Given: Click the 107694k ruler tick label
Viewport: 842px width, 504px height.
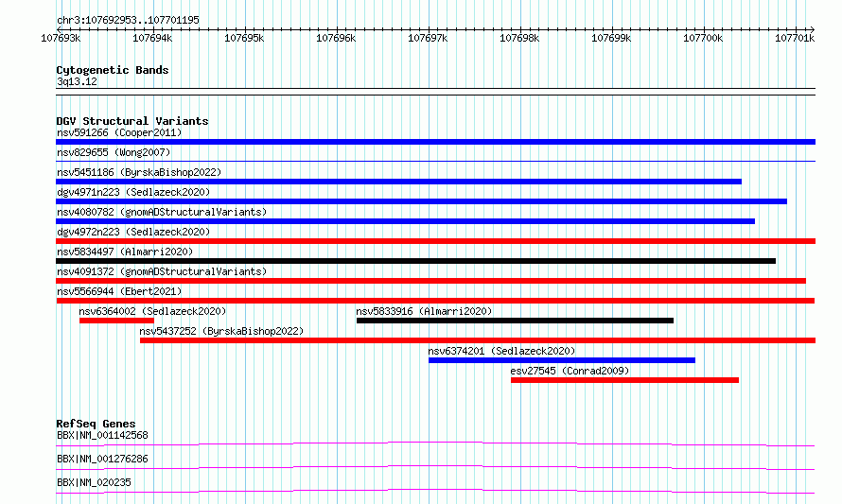Looking at the screenshot, I should pos(152,38).
